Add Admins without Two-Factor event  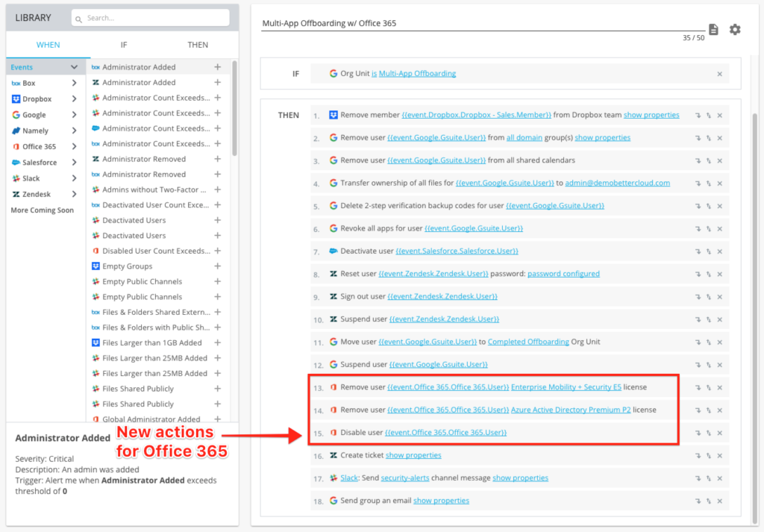click(x=217, y=190)
